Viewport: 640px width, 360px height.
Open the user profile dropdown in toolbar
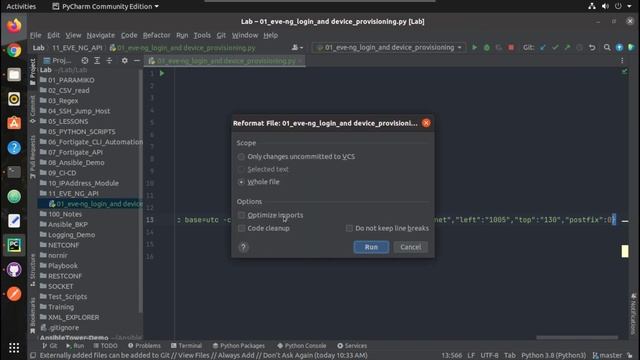pos(297,48)
